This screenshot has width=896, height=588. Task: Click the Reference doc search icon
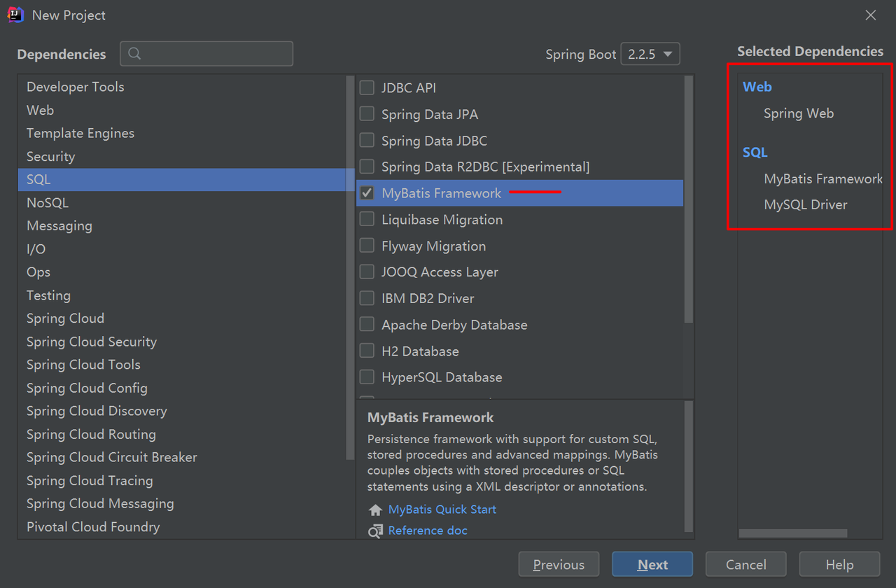coord(376,531)
